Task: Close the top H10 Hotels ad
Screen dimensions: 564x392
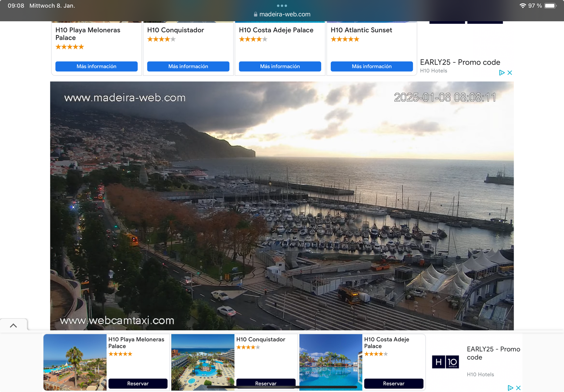Action: coord(510,73)
